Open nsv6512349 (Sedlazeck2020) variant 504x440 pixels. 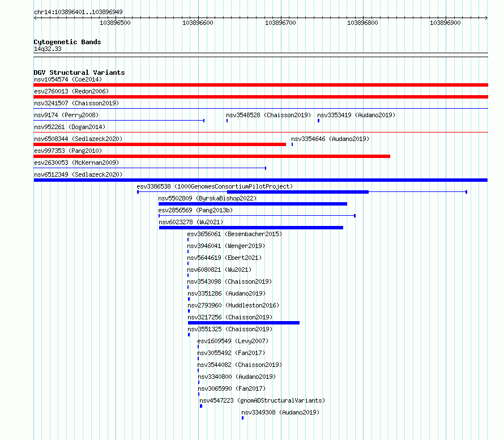tap(78, 174)
